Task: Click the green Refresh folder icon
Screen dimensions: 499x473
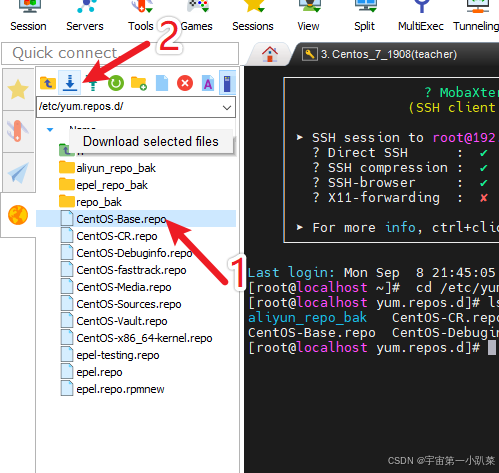Action: 116,83
